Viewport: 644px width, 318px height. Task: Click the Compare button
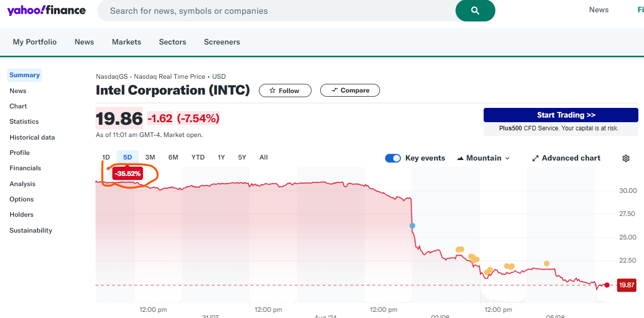coord(350,90)
